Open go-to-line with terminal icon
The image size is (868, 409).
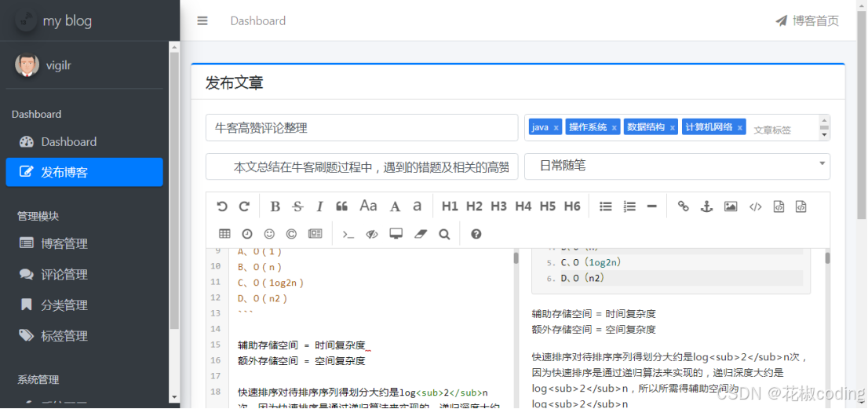coord(348,234)
